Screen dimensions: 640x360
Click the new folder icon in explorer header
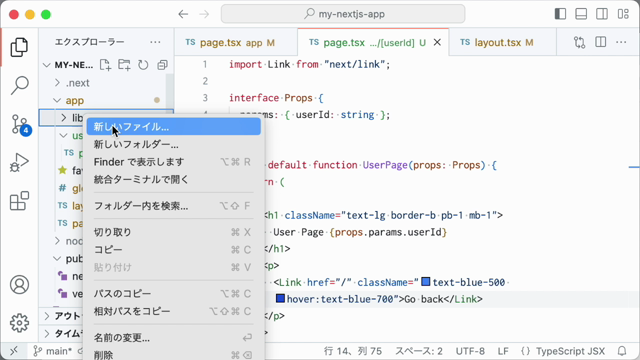pos(124,65)
